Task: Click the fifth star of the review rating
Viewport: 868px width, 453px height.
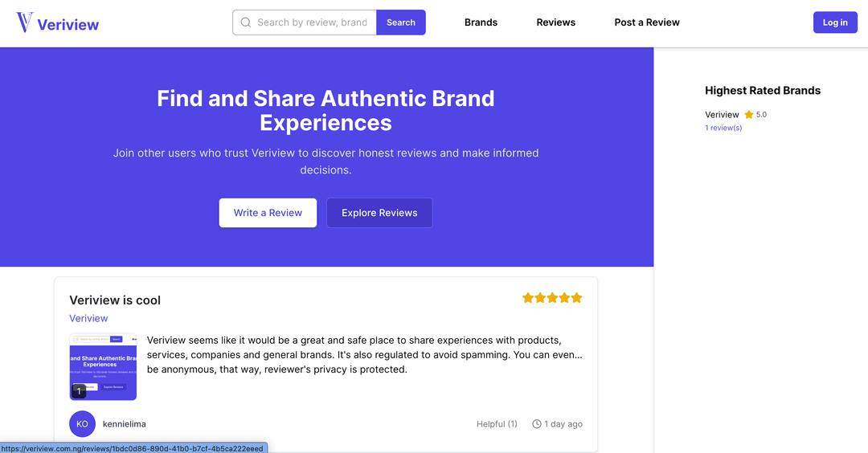Action: (576, 298)
